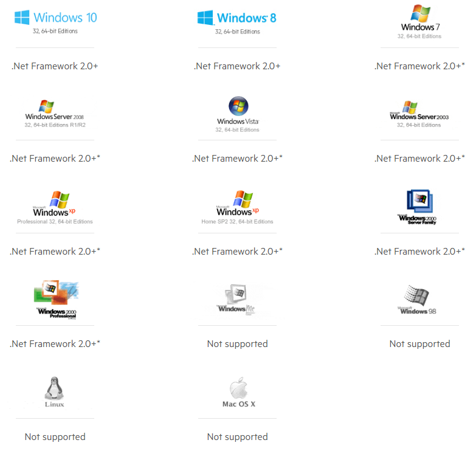
Task: Click the Windows Me logo
Action: coord(237,299)
